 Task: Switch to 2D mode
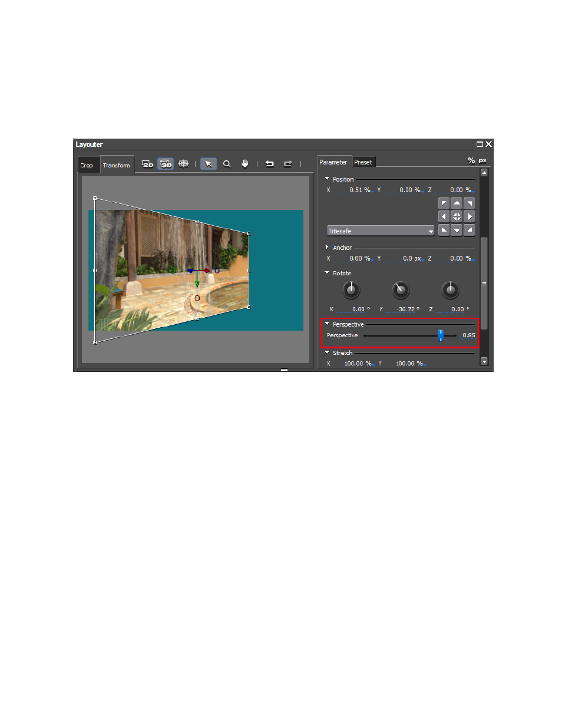point(148,164)
